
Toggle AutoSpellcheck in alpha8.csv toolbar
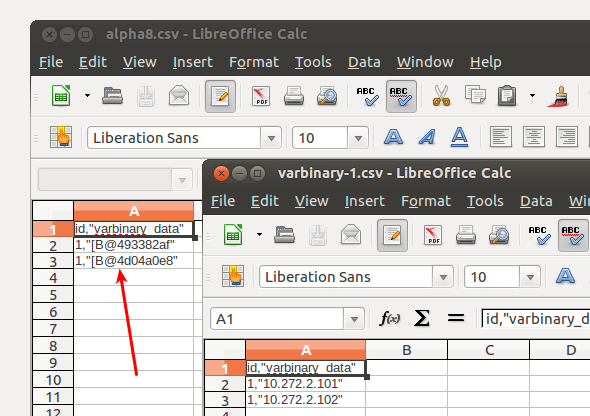click(x=401, y=96)
